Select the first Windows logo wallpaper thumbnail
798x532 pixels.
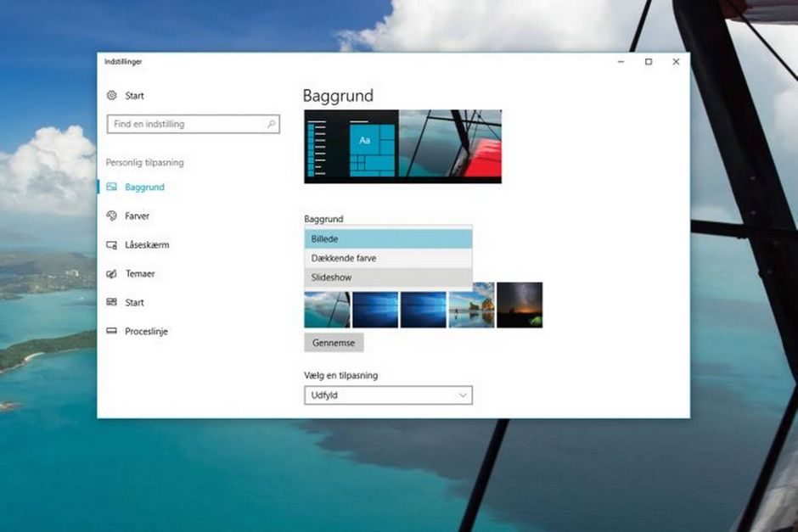tap(375, 309)
